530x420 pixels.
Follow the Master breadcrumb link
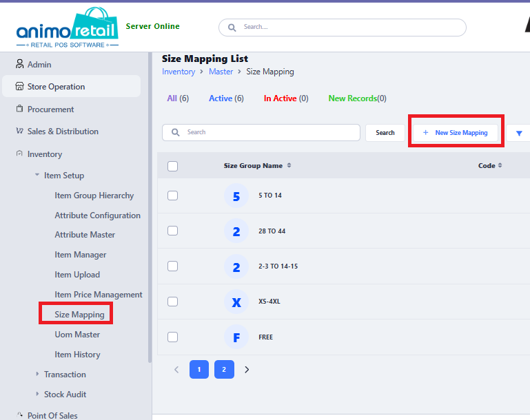click(221, 72)
